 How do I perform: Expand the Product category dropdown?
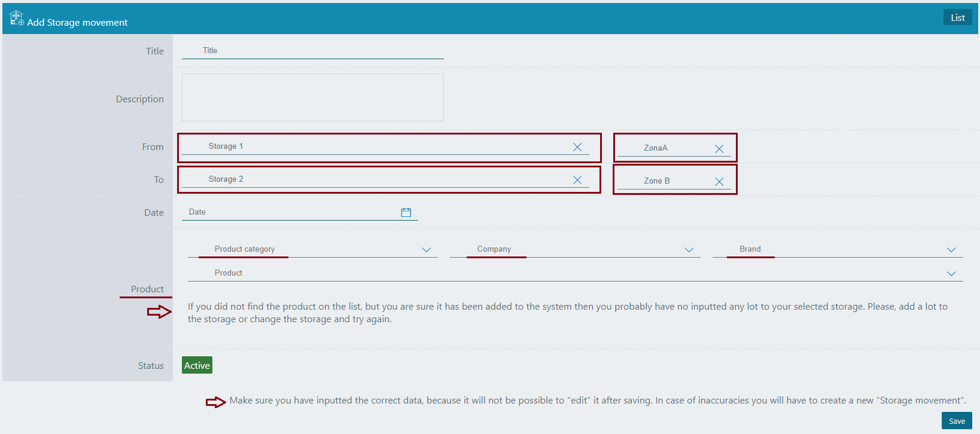coord(426,250)
